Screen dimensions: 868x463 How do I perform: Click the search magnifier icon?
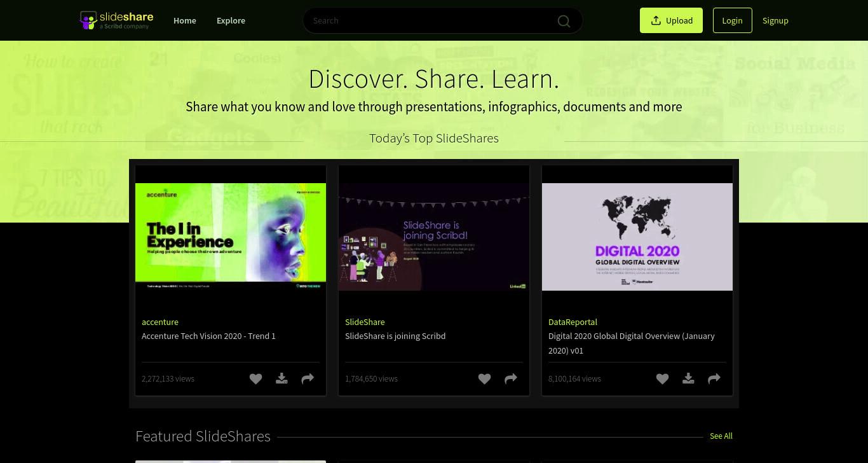pyautogui.click(x=564, y=21)
